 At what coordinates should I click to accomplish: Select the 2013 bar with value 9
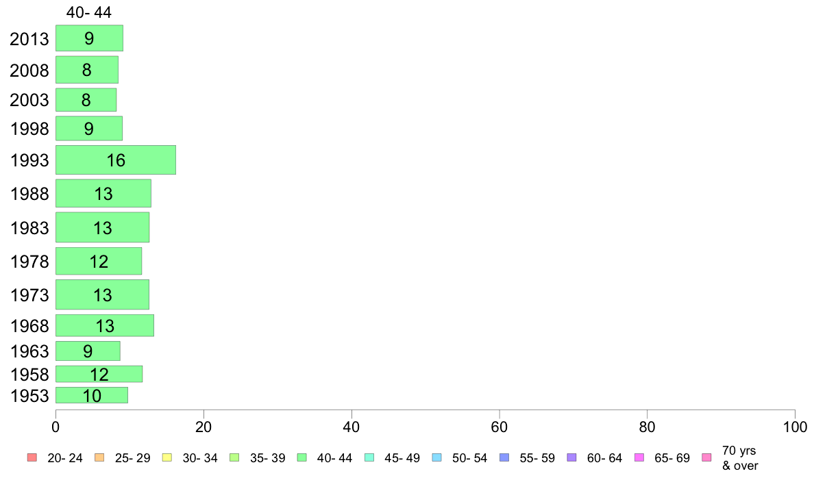click(x=89, y=38)
